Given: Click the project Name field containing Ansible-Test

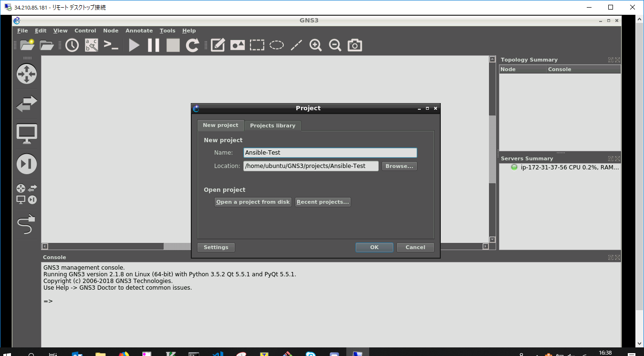Looking at the screenshot, I should click(330, 153).
